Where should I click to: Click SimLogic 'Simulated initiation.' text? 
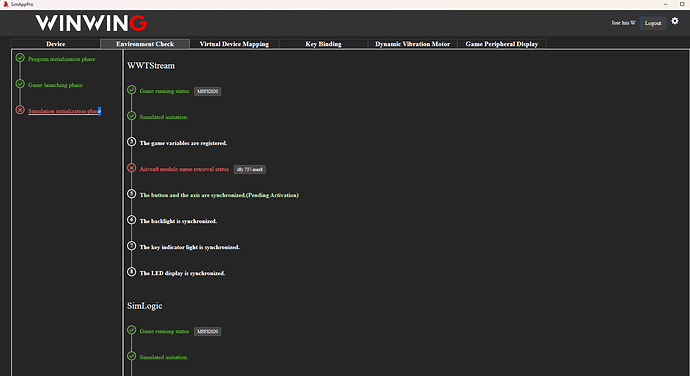coord(164,357)
